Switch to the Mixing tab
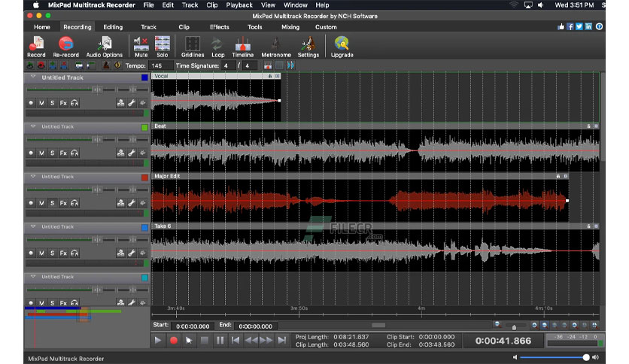Image resolution: width=629 pixels, height=364 pixels. point(290,27)
